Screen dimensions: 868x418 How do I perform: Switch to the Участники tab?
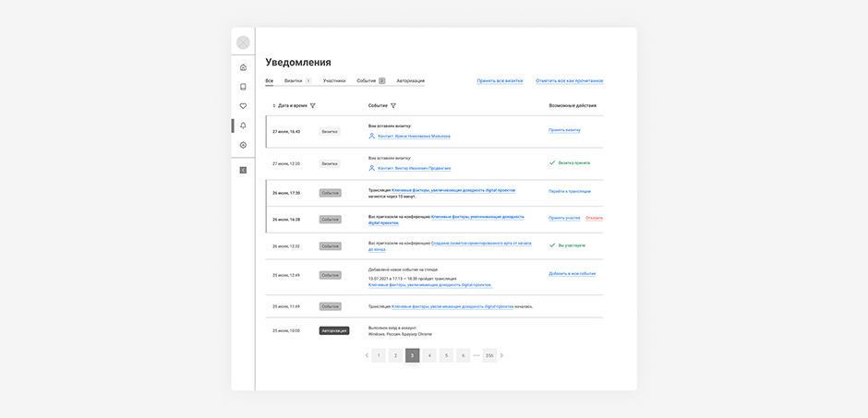click(x=333, y=81)
